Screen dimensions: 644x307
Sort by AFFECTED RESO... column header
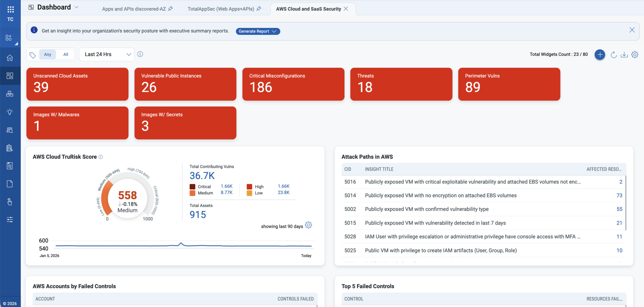point(604,169)
